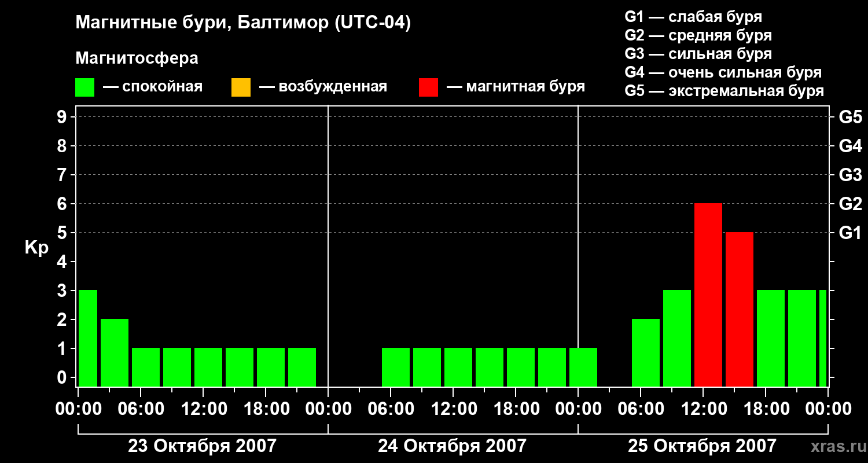
Task: Click the '25 Октября 2007' date label
Action: (702, 446)
